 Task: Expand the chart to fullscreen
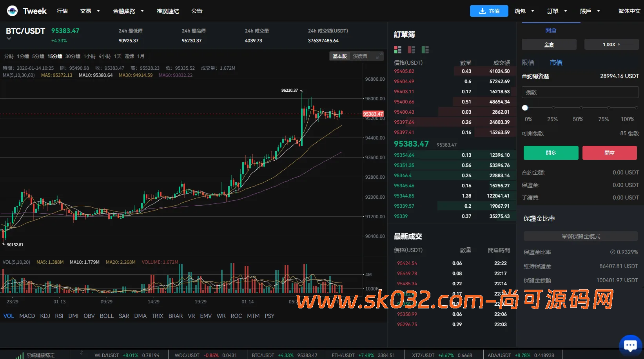(378, 56)
